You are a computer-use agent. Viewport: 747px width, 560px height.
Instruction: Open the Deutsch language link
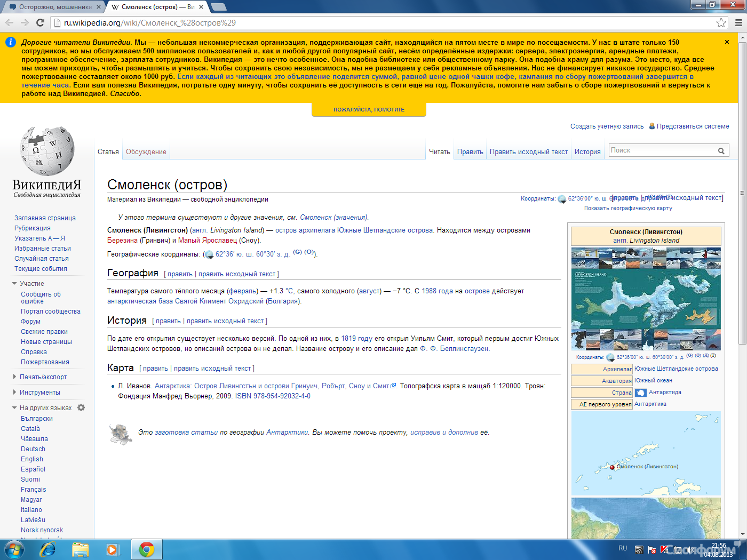pyautogui.click(x=33, y=449)
